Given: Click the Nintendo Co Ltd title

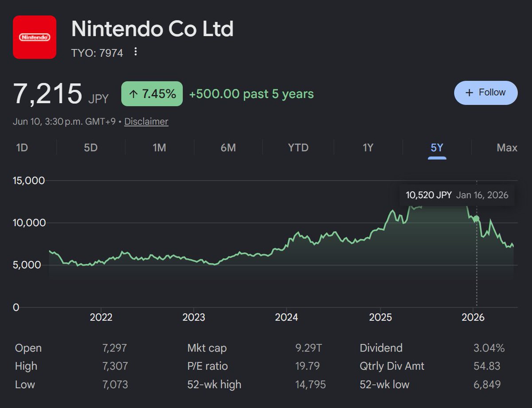Looking at the screenshot, I should click(x=153, y=29).
